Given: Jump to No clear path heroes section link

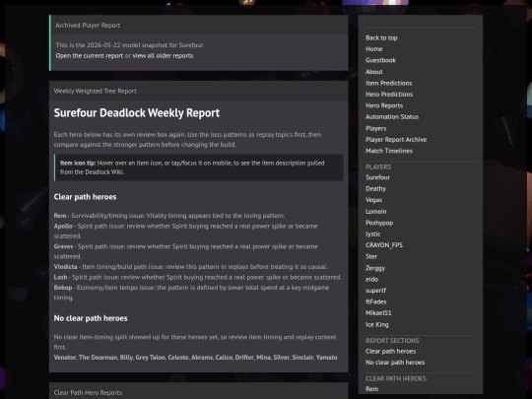Looking at the screenshot, I should coord(395,363).
